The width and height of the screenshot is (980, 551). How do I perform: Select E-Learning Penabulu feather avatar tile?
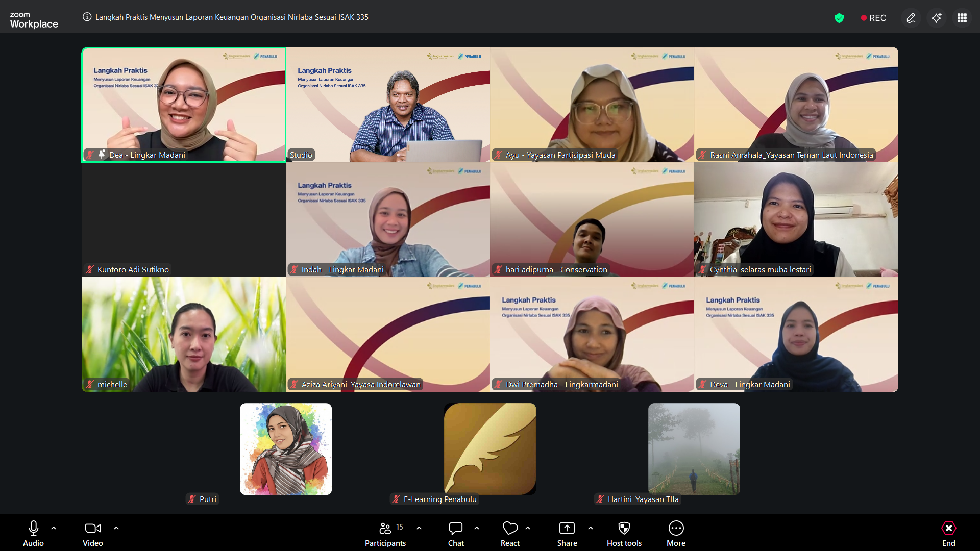point(490,449)
